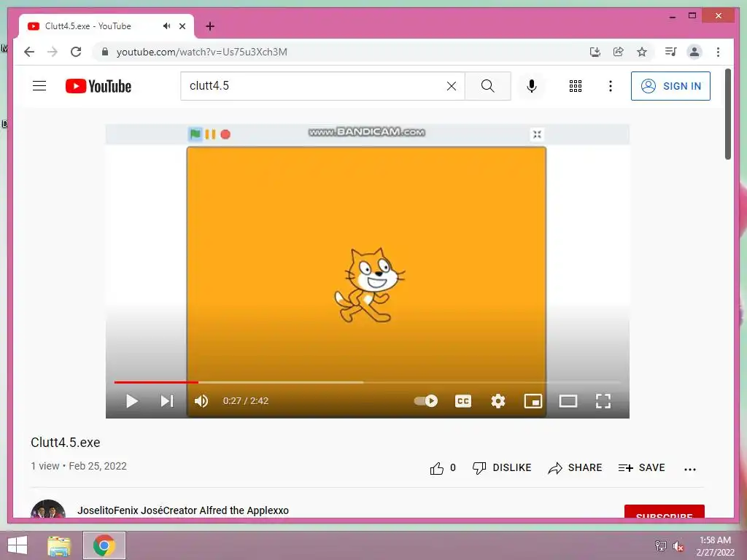This screenshot has width=747, height=560.
Task: Click the SIGN IN button
Action: [670, 86]
